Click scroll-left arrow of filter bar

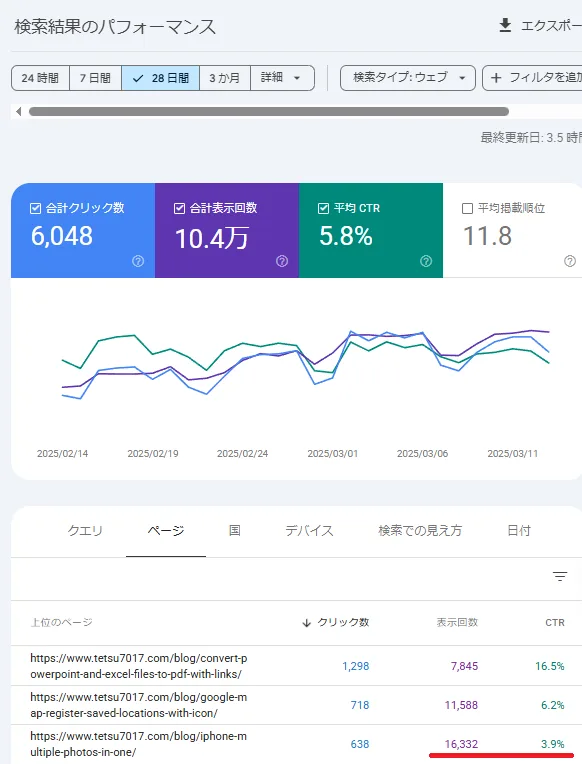pos(19,112)
